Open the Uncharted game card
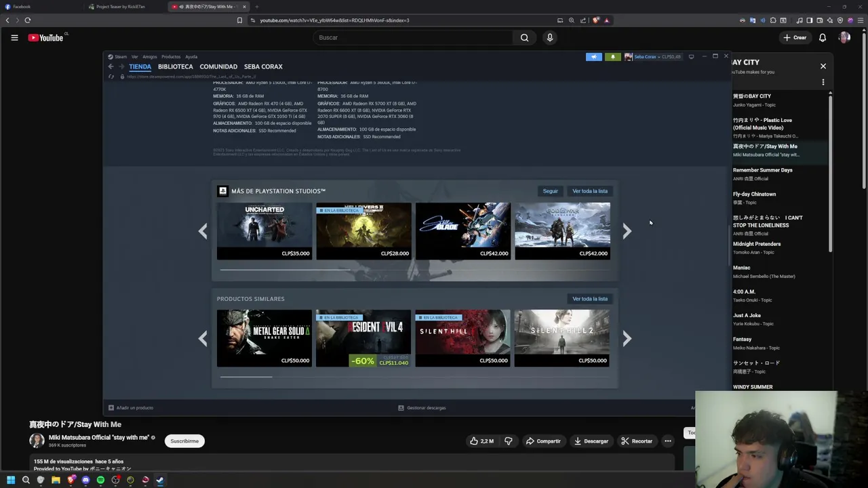Image resolution: width=868 pixels, height=488 pixels. (264, 231)
